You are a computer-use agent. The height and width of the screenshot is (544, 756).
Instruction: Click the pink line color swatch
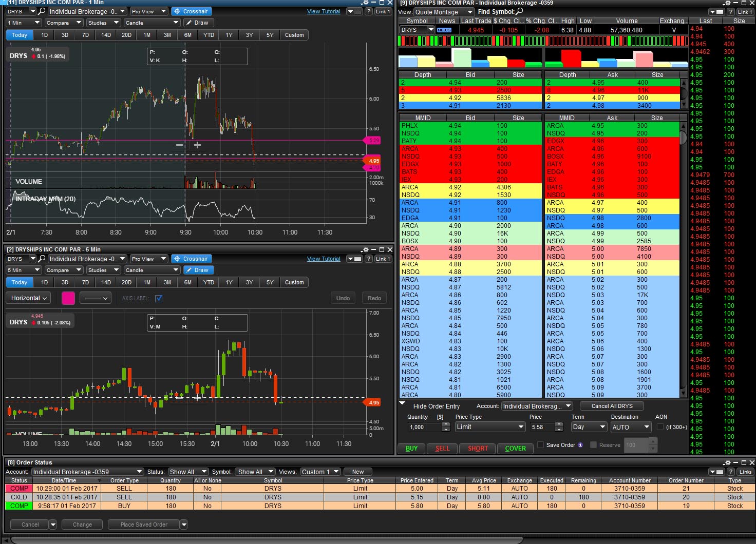[68, 298]
